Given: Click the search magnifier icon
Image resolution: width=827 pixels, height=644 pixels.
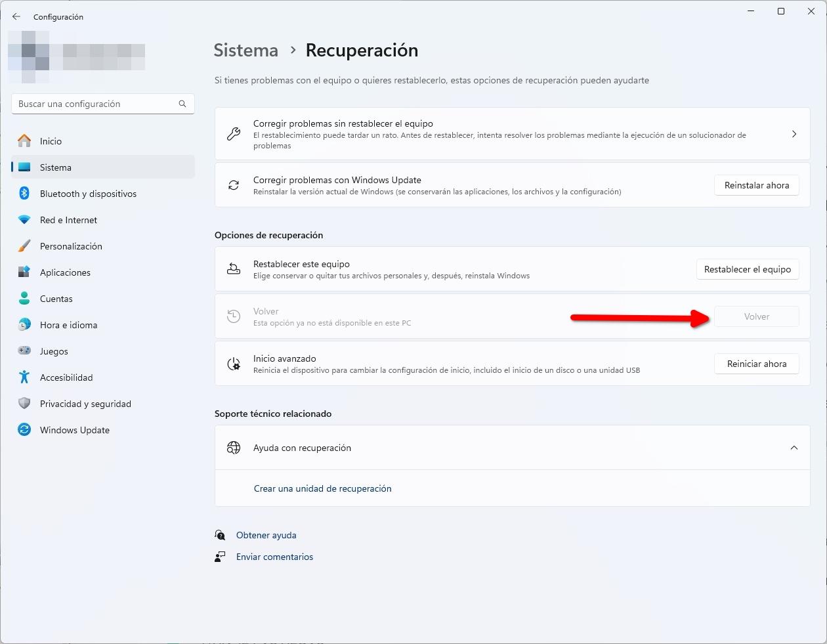Looking at the screenshot, I should tap(182, 104).
